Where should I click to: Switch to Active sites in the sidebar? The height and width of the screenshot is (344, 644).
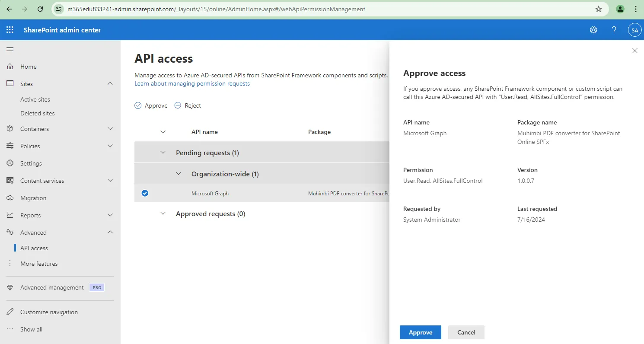[35, 99]
